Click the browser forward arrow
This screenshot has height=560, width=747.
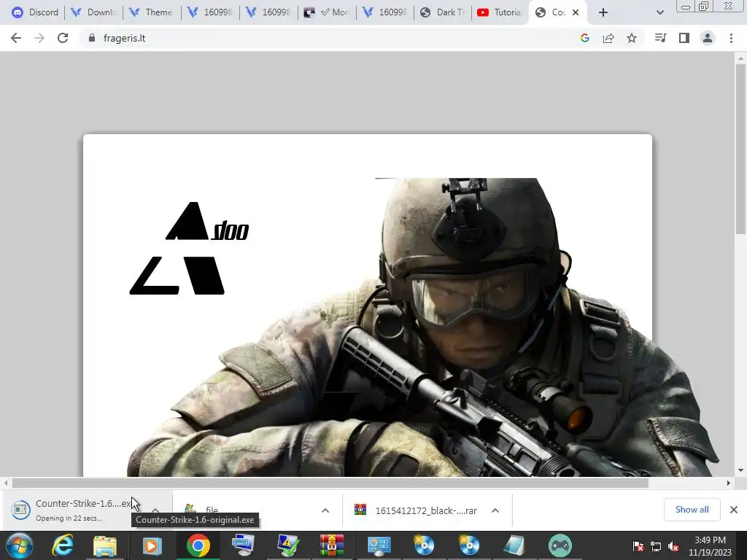pyautogui.click(x=39, y=38)
